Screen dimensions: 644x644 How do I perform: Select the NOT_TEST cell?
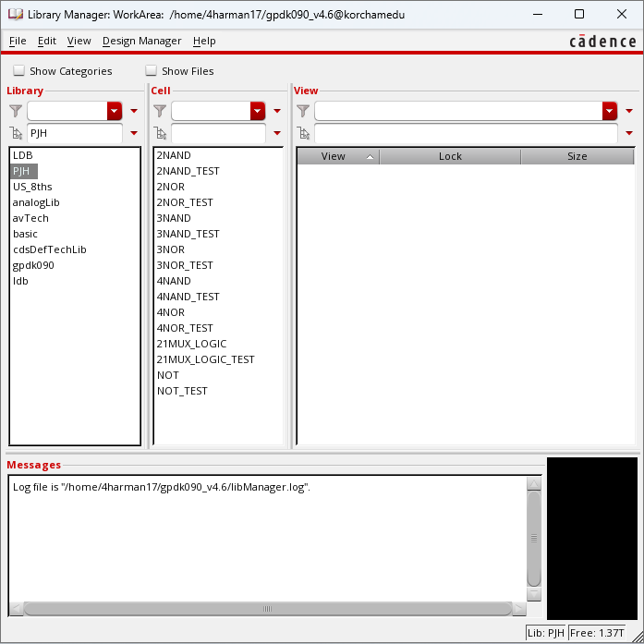coord(182,391)
